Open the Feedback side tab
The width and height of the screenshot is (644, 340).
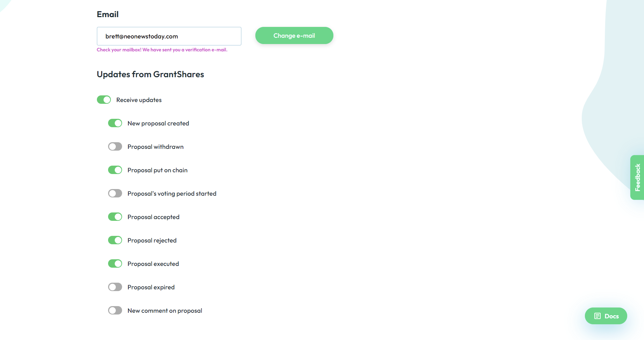pyautogui.click(x=637, y=178)
